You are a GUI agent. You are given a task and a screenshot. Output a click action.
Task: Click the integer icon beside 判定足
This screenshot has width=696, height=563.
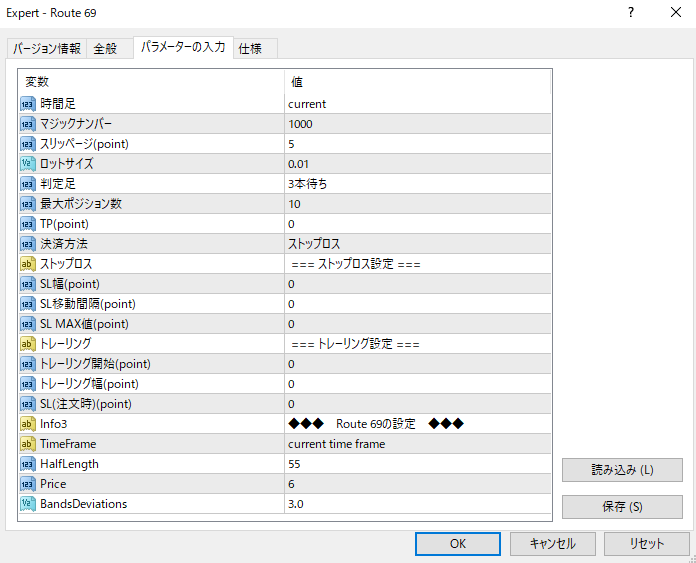(x=28, y=184)
